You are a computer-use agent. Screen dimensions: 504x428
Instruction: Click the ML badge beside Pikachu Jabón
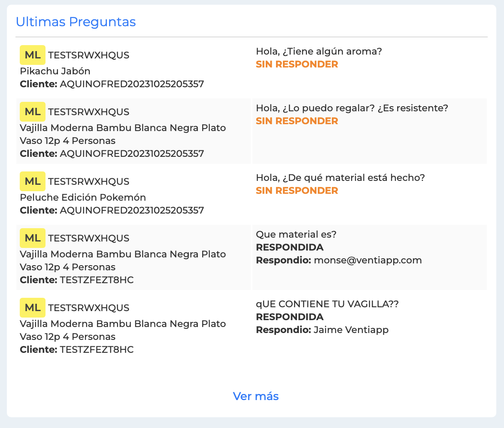point(33,55)
